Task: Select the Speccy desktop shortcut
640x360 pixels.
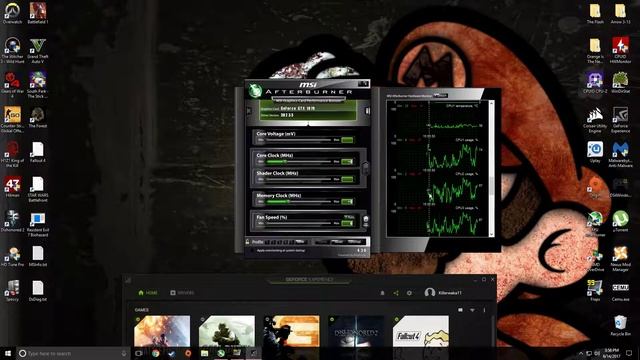Action: pos(12,291)
